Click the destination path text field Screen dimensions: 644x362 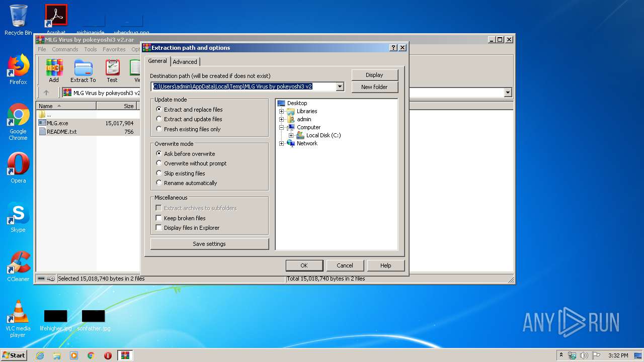click(244, 86)
